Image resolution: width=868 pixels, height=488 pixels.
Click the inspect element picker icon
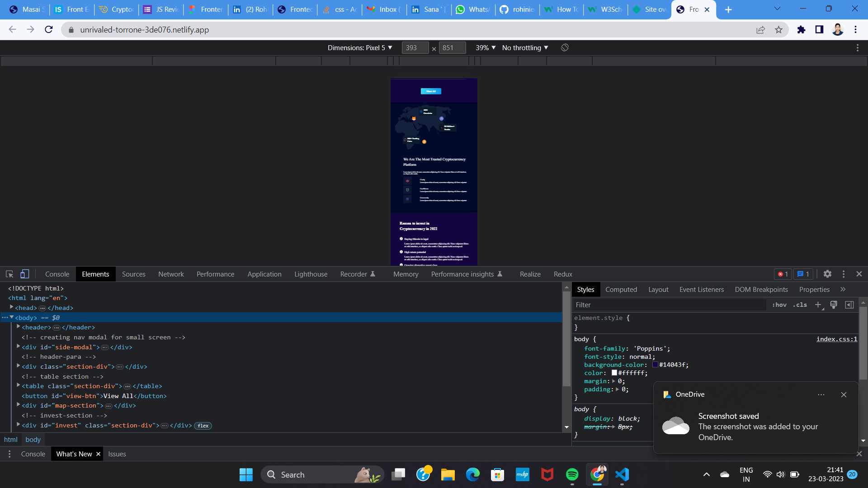click(x=9, y=274)
